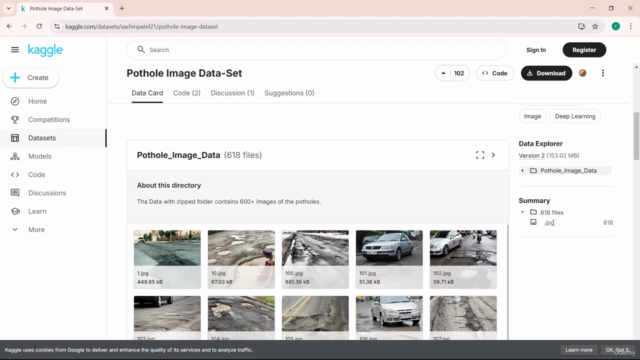The width and height of the screenshot is (640, 360).
Task: Click the Image tag chip
Action: [532, 116]
